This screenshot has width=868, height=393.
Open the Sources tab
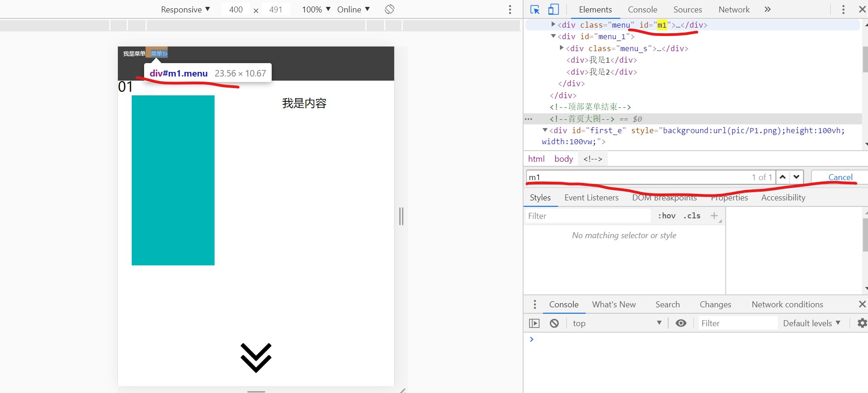tap(687, 10)
